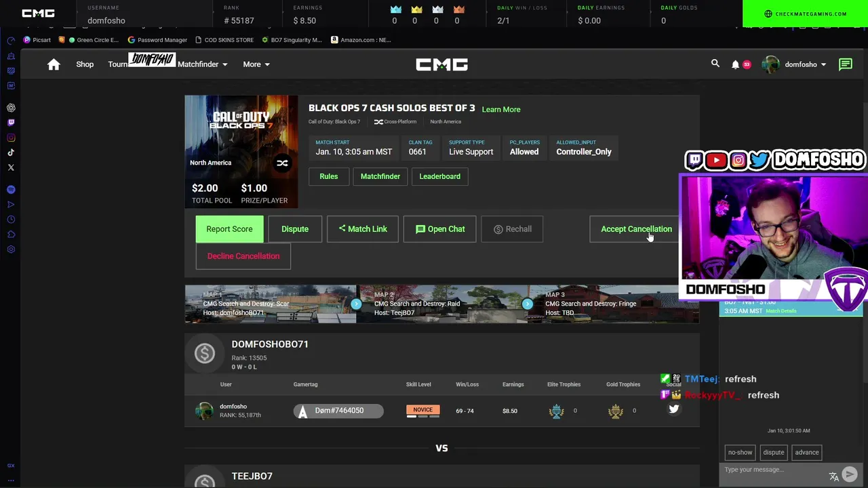Viewport: 868px width, 488px height.
Task: Select Map 2 Raid thumbnail
Action: click(x=441, y=304)
